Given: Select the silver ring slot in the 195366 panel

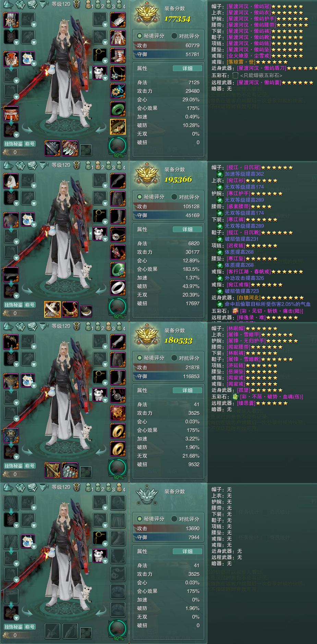Looking at the screenshot, I should (118, 288).
